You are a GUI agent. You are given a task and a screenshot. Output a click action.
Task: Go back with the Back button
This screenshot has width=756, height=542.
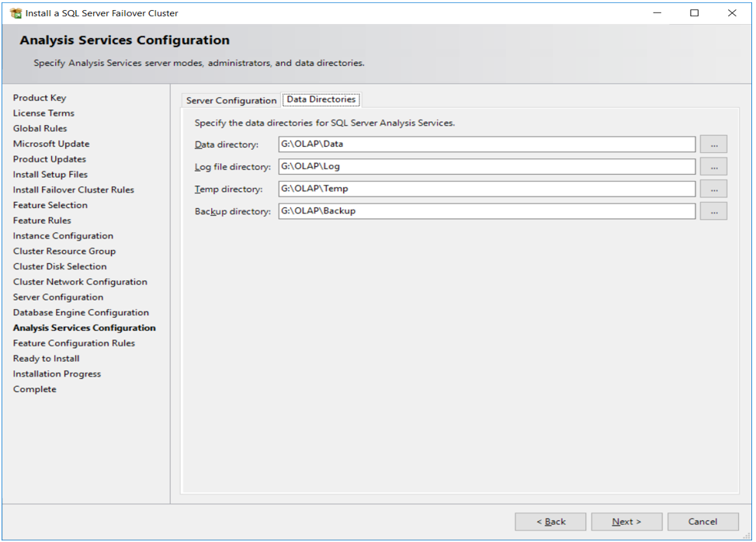[550, 522]
